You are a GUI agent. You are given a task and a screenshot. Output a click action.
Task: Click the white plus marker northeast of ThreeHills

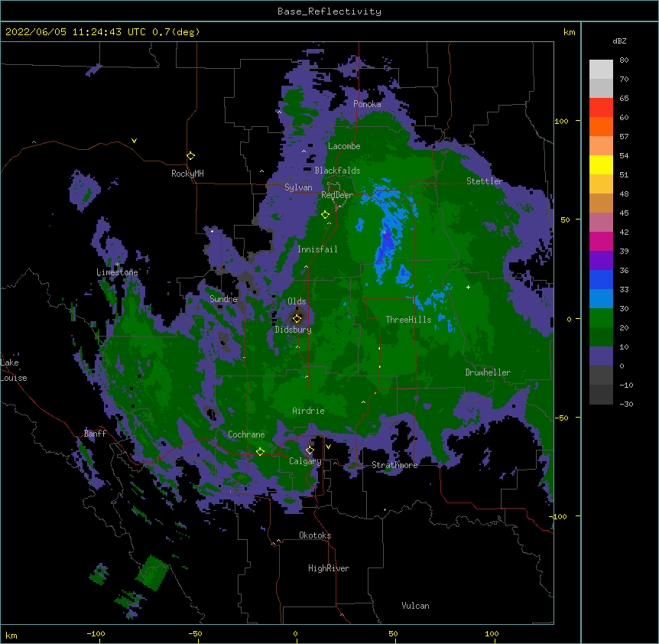(x=468, y=287)
